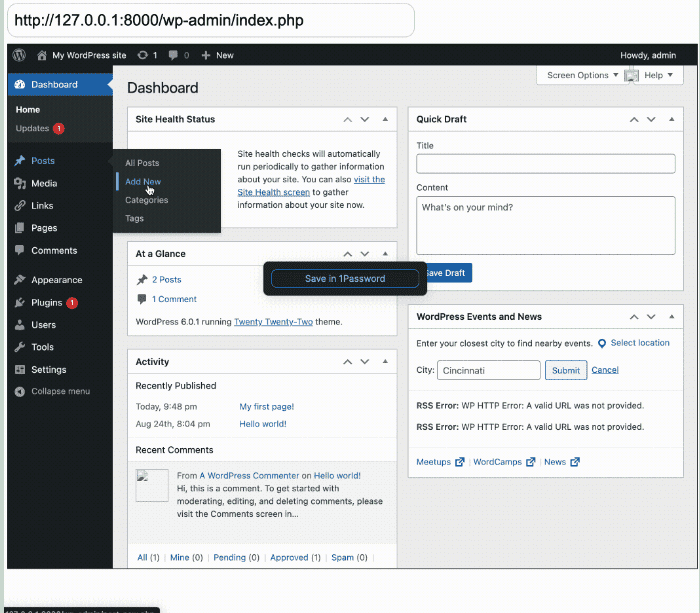Move Activity box down
Screen dimensions: 700x613
pos(365,362)
